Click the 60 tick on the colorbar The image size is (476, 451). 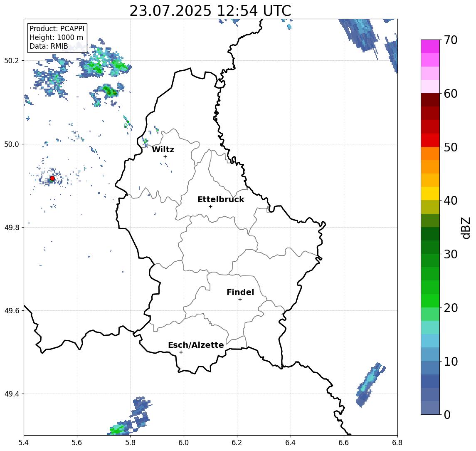tap(451, 94)
